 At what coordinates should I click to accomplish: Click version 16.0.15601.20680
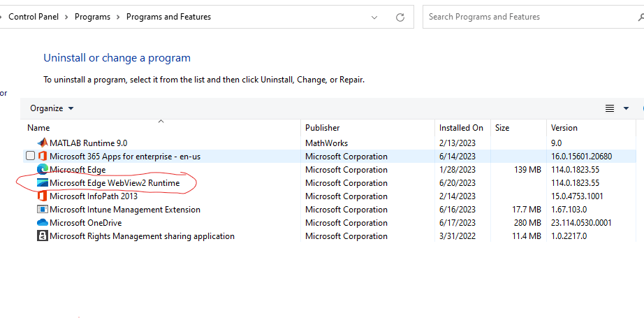581,156
